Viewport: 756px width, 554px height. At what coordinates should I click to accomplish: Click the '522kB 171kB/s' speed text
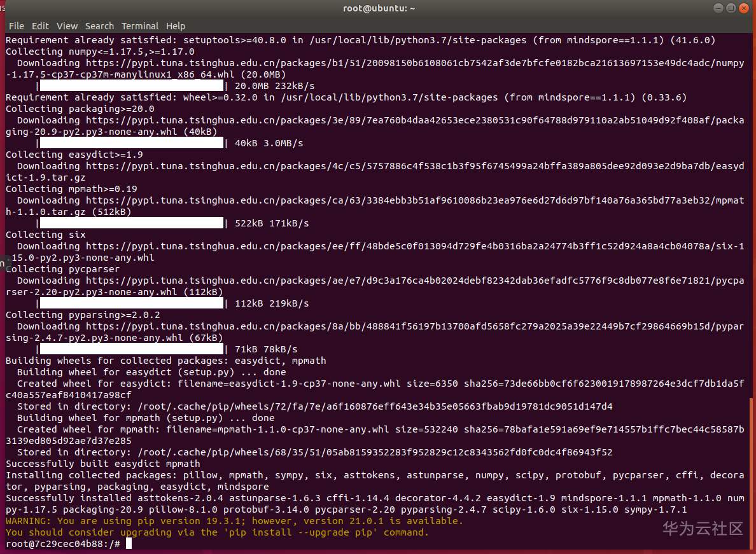[272, 223]
